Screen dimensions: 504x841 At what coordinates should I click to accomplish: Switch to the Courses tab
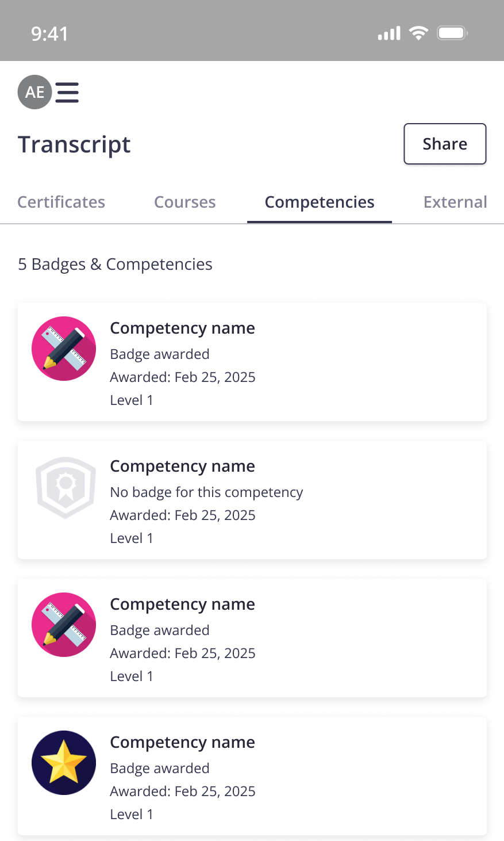tap(185, 202)
